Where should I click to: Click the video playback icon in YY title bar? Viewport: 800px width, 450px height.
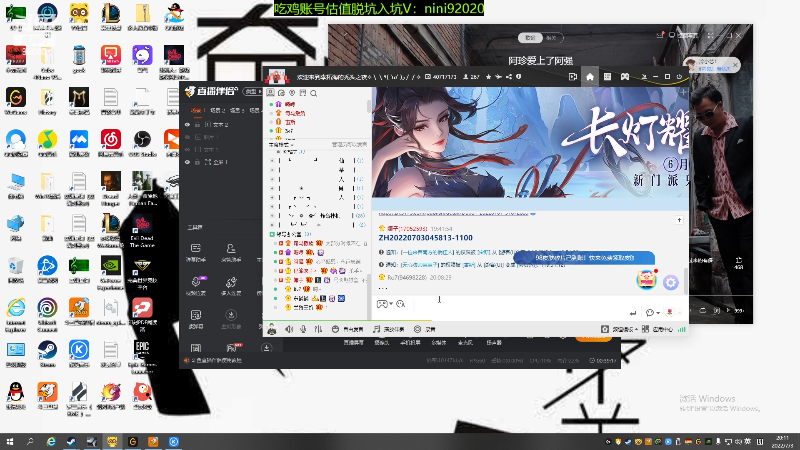coord(573,77)
